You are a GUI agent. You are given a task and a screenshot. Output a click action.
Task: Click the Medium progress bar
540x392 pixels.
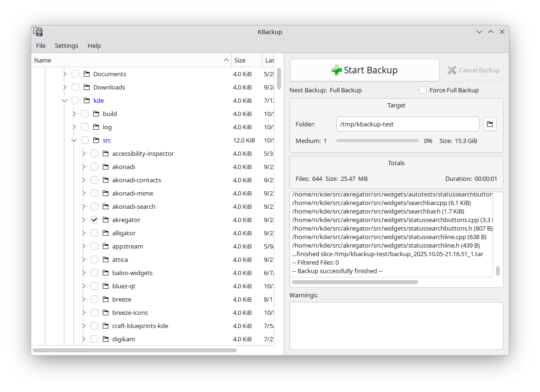377,141
